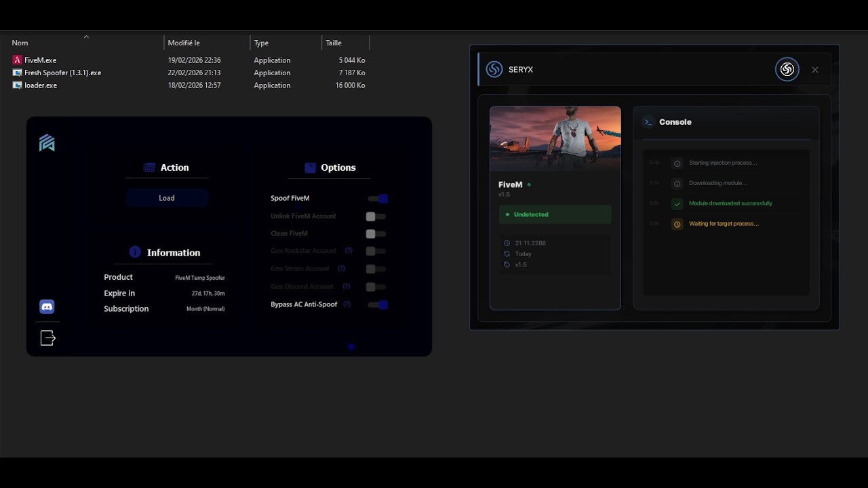Click help icon beside Gen Steam Account
868x488 pixels.
(341, 268)
